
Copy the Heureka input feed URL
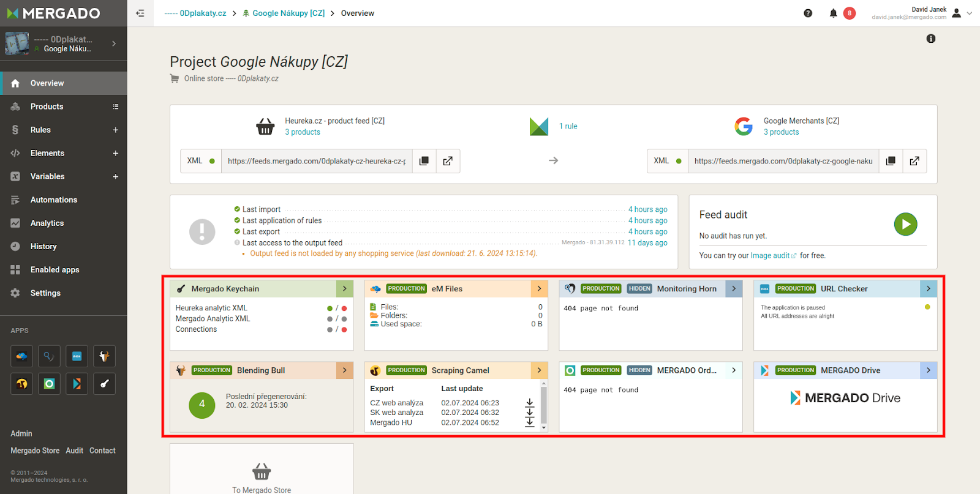tap(424, 161)
